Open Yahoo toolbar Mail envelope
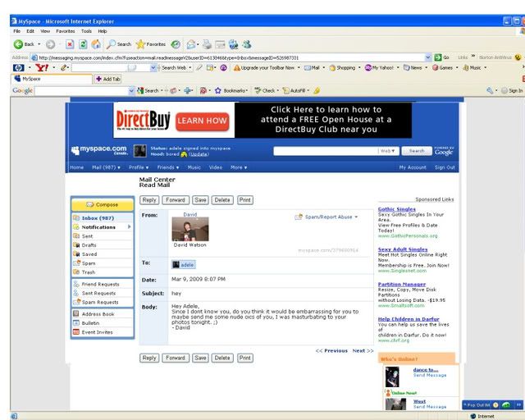 point(311,67)
